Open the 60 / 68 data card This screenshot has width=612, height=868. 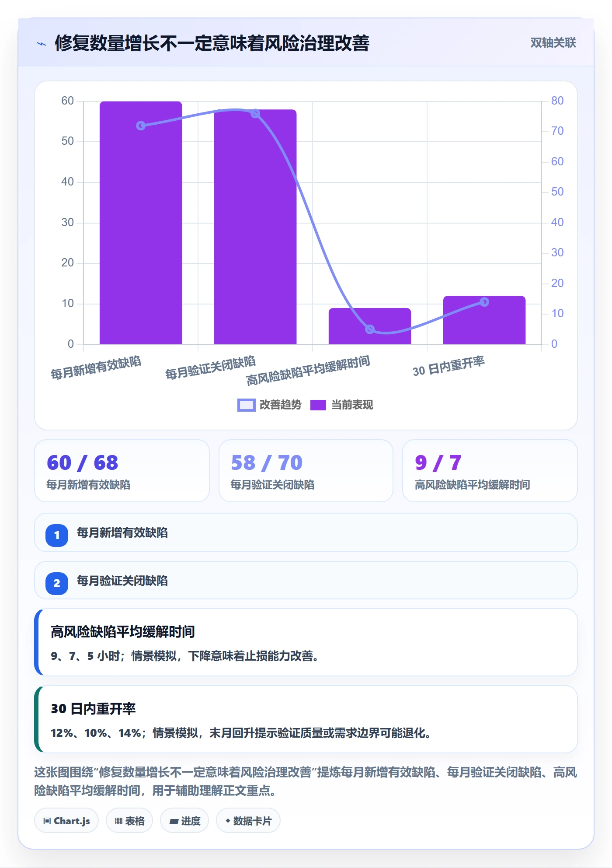[122, 471]
